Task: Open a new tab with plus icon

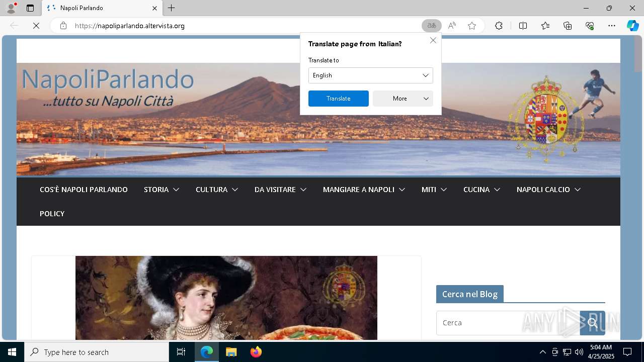Action: tap(172, 8)
